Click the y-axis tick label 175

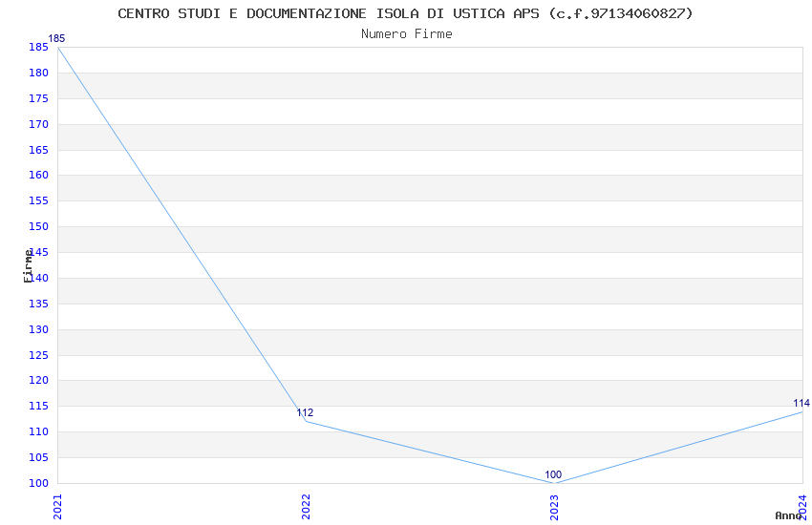pyautogui.click(x=38, y=98)
